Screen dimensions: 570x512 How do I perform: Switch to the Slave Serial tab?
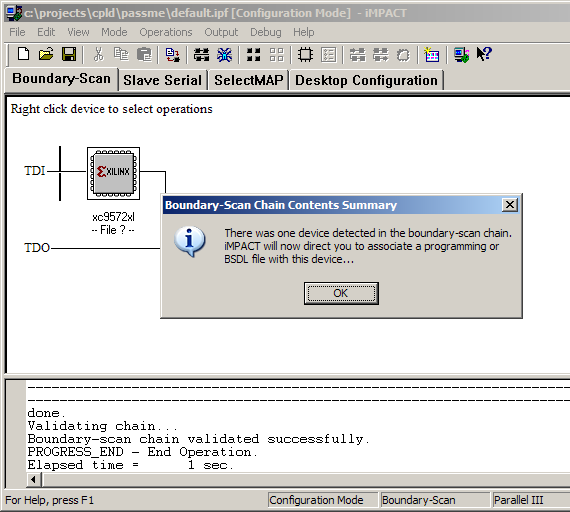click(x=162, y=80)
